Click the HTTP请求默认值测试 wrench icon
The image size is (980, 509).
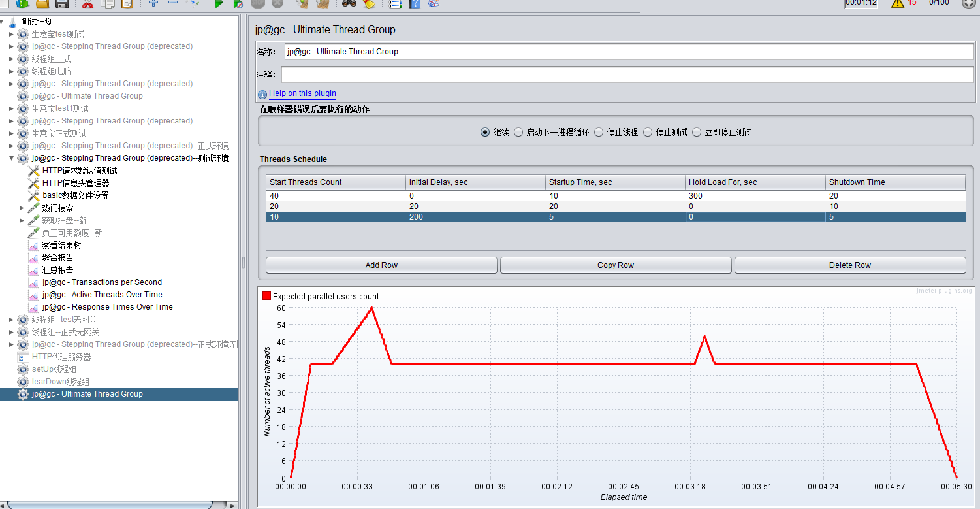tap(34, 171)
